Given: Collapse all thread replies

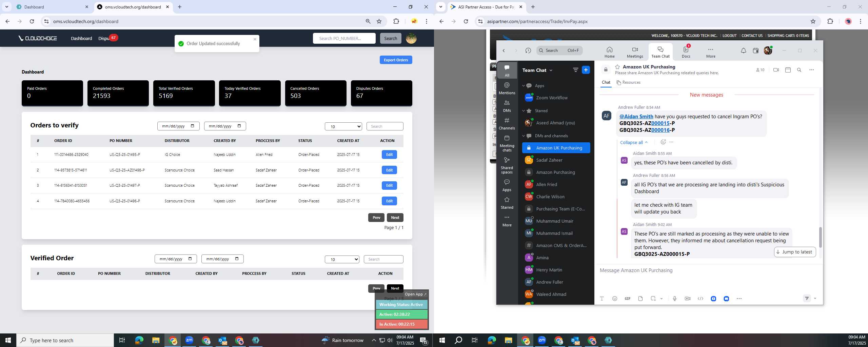Looking at the screenshot, I should pyautogui.click(x=633, y=142).
